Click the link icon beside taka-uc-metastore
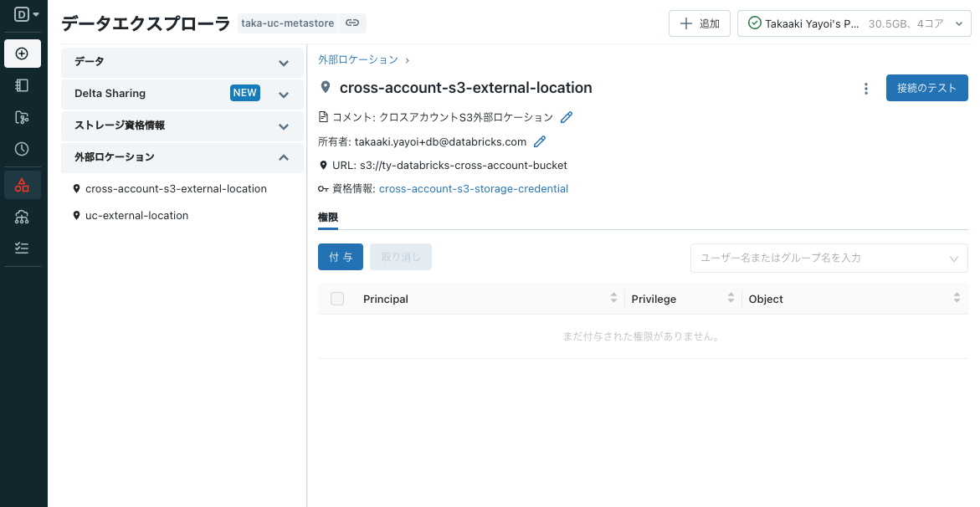The width and height of the screenshot is (980, 507). click(x=352, y=23)
